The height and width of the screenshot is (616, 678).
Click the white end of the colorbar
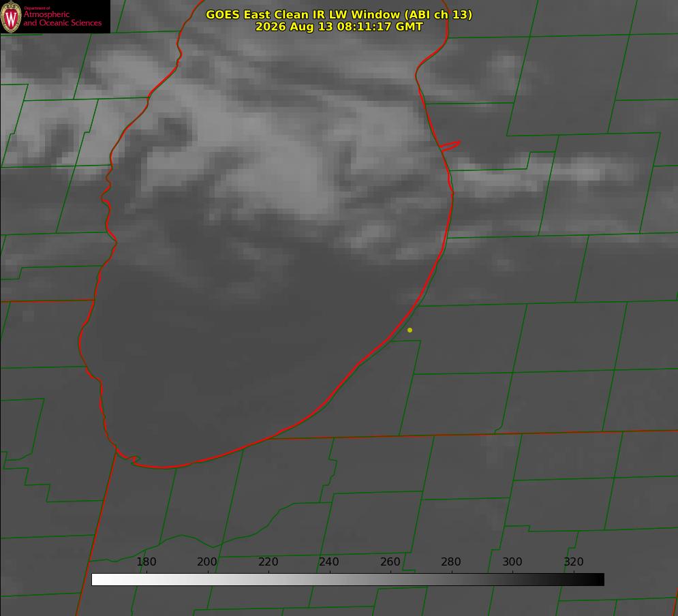97,579
